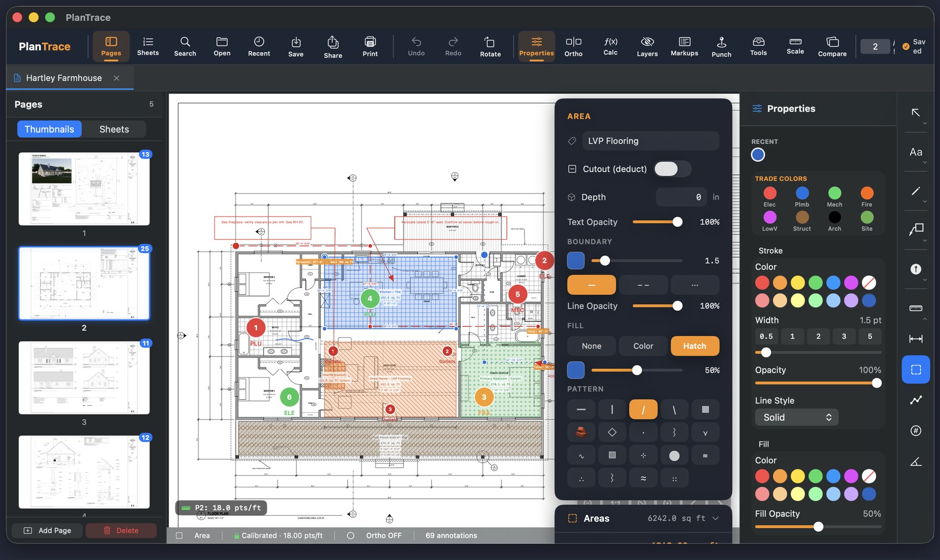
Task: Switch to the Thumbnails tab
Action: pos(49,129)
